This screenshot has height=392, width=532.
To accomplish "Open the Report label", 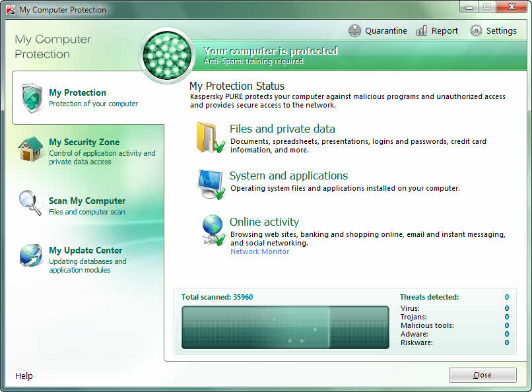I will point(444,31).
